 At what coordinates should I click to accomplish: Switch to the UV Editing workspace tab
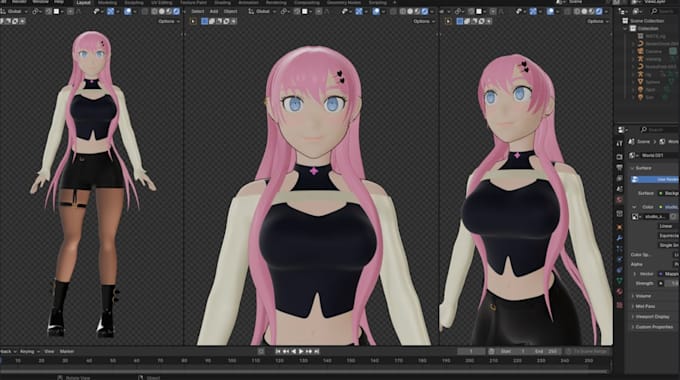click(162, 3)
